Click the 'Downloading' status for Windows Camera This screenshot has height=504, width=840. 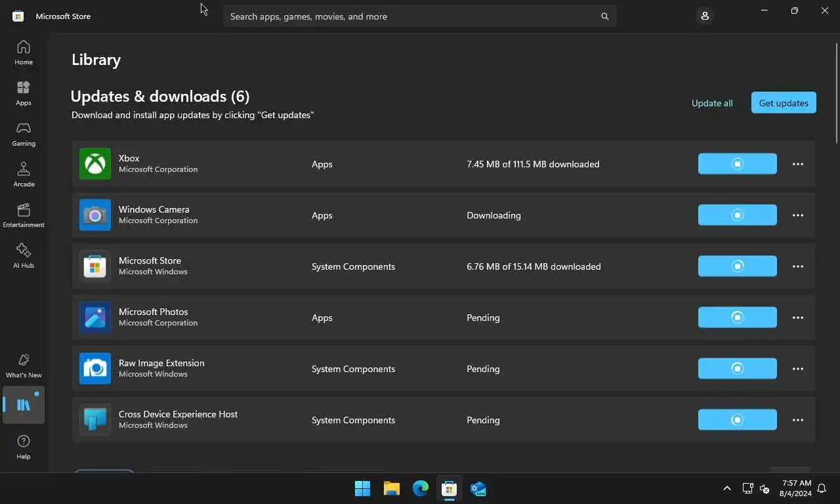coord(493,215)
